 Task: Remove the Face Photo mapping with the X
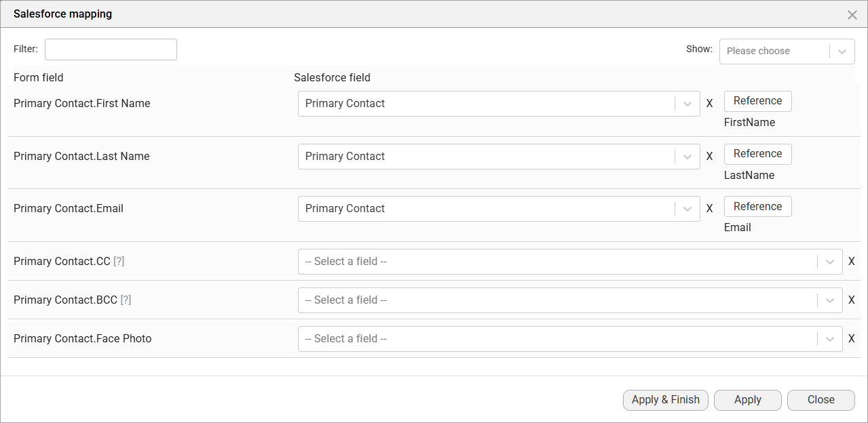click(852, 338)
